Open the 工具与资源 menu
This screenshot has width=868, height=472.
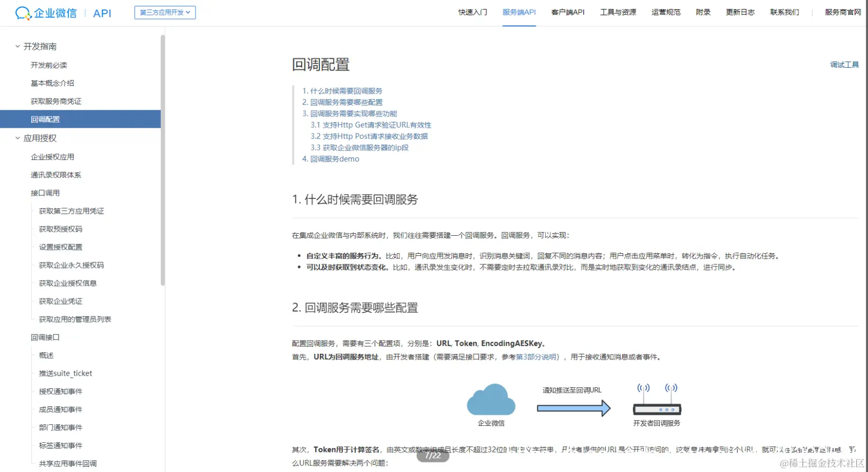click(618, 12)
